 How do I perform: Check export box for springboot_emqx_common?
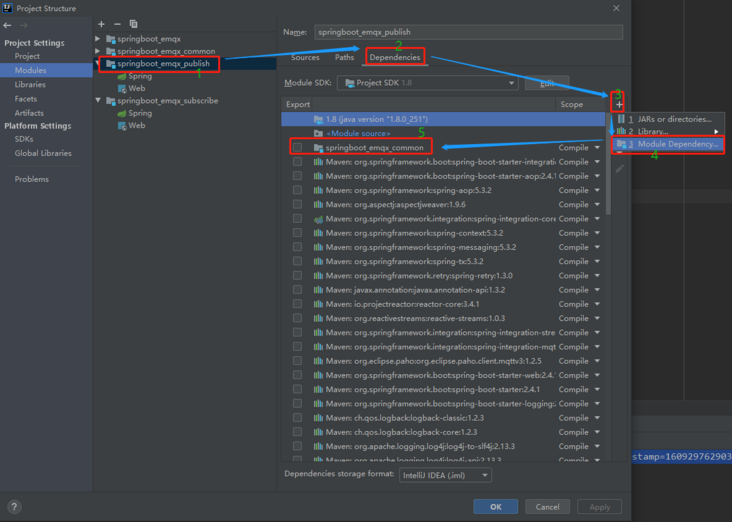pos(297,147)
